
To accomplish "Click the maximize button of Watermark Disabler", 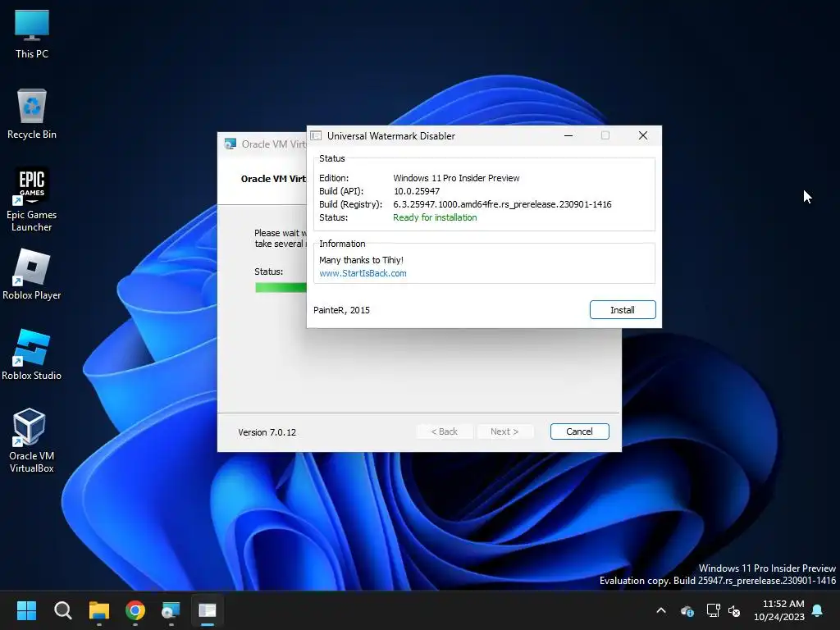I will pos(605,135).
